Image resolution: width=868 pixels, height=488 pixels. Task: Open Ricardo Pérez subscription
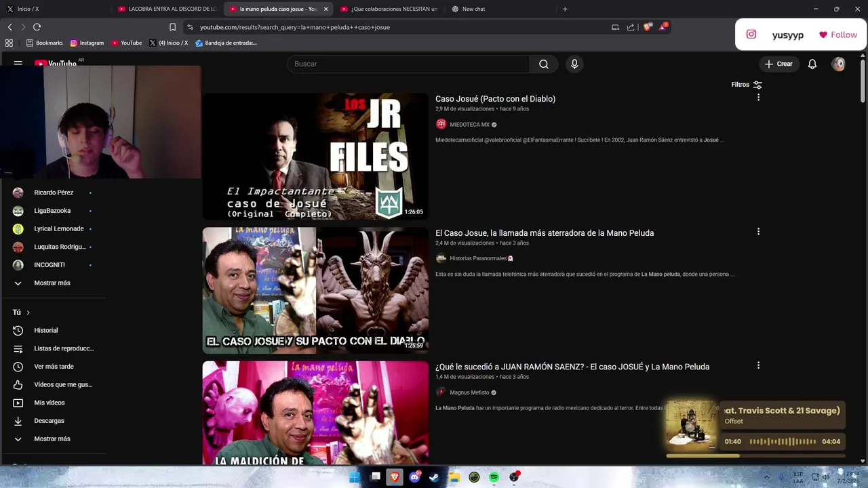(x=54, y=192)
